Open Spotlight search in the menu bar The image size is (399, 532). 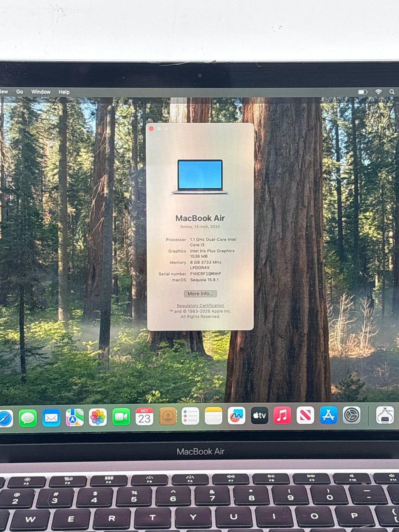click(392, 92)
